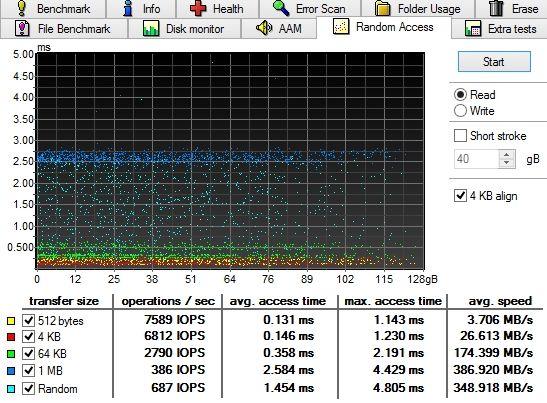Select the Write radio button
Image resolution: width=547 pixels, height=403 pixels.
pos(460,111)
